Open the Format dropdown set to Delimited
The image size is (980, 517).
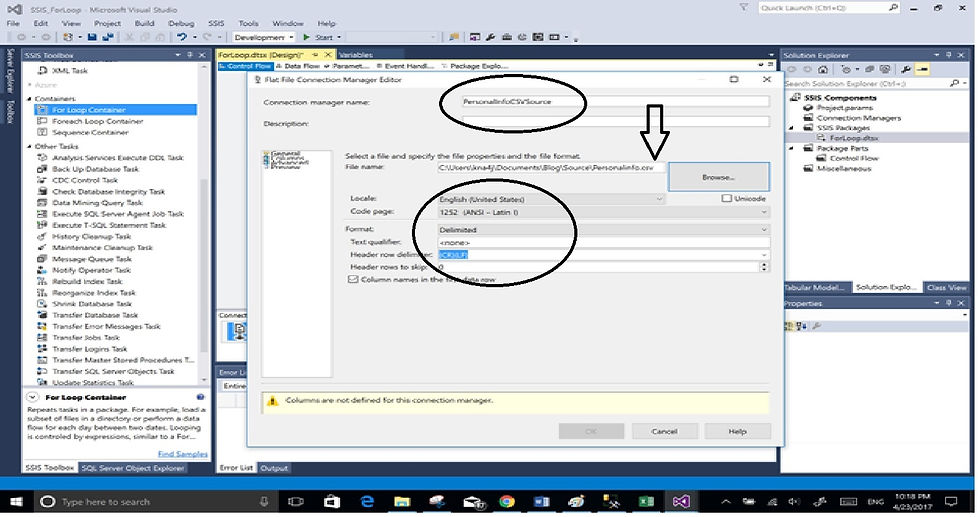click(764, 229)
